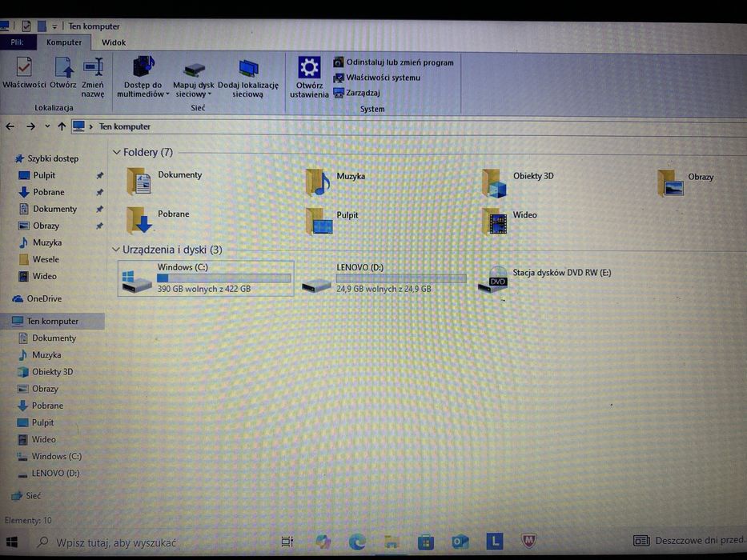The height and width of the screenshot is (560, 747).
Task: Click Dodaj lokalizację sieciową
Action: pyautogui.click(x=247, y=78)
